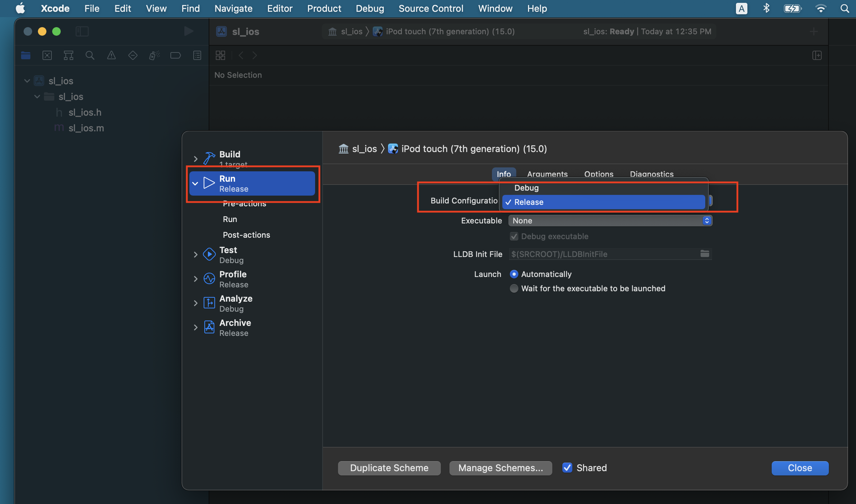The width and height of the screenshot is (856, 504).
Task: Open the Executable None dropdown
Action: pos(610,221)
